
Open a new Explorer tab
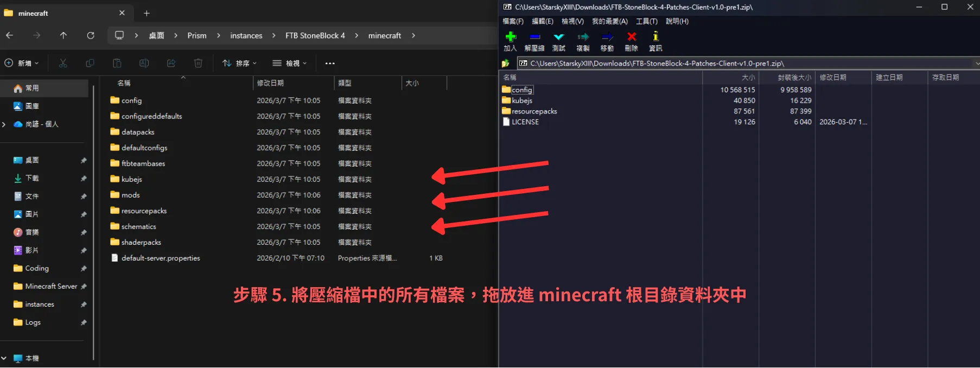tap(147, 13)
